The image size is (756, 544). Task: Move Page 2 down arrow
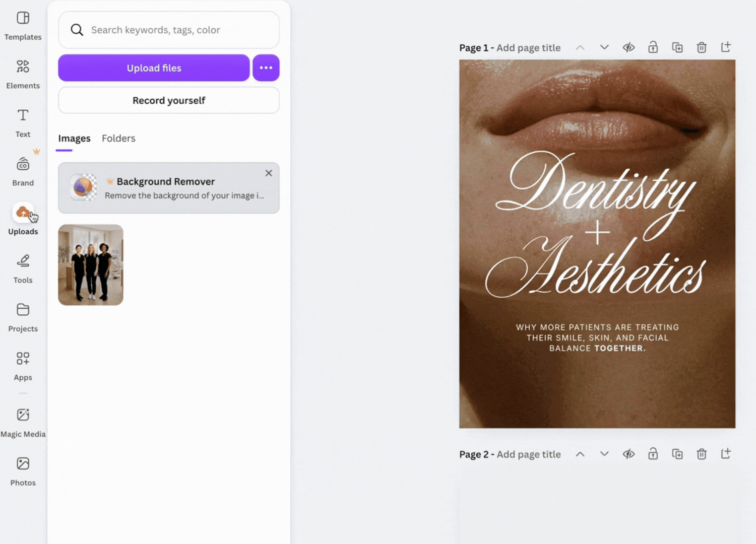coord(604,454)
